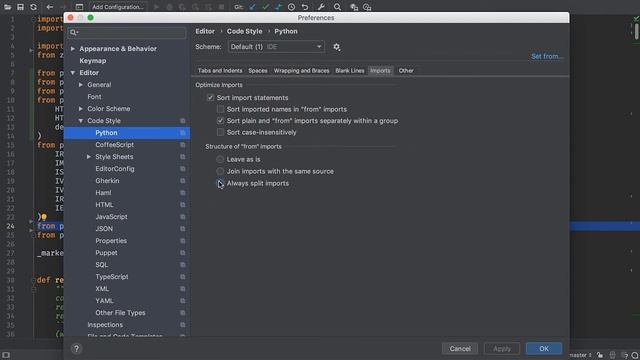Viewport: 640px width, 360px height.
Task: Open the Scheme dropdown
Action: click(x=276, y=47)
